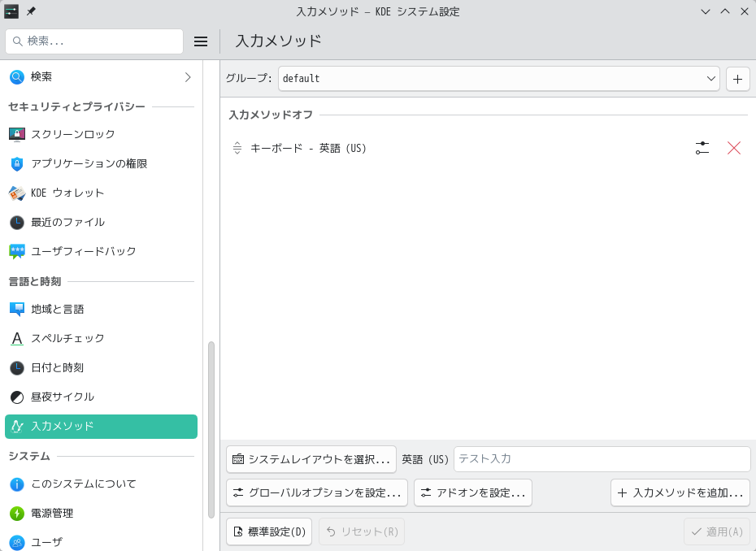Click the hamburger menu icon
The height and width of the screenshot is (551, 756).
tap(201, 41)
